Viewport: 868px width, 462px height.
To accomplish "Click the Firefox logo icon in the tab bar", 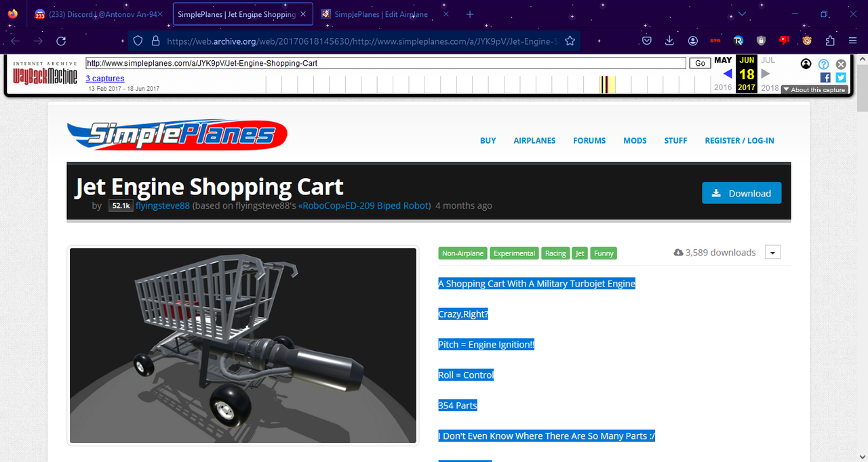I will [13, 14].
